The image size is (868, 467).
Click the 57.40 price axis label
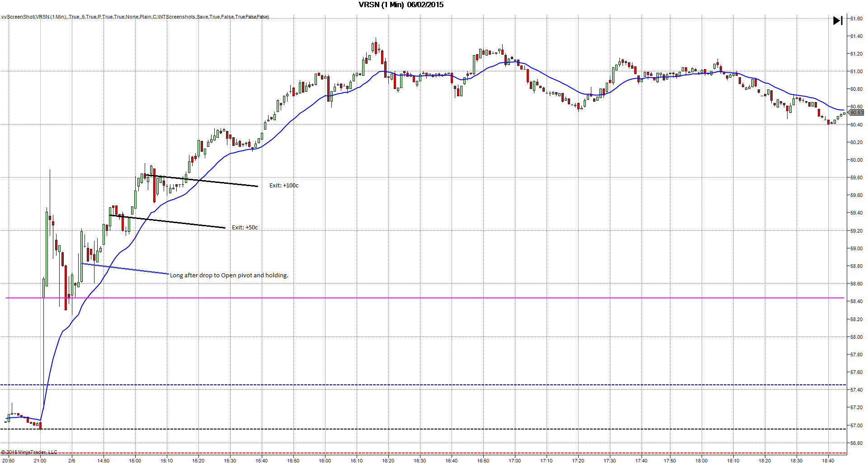click(x=856, y=390)
